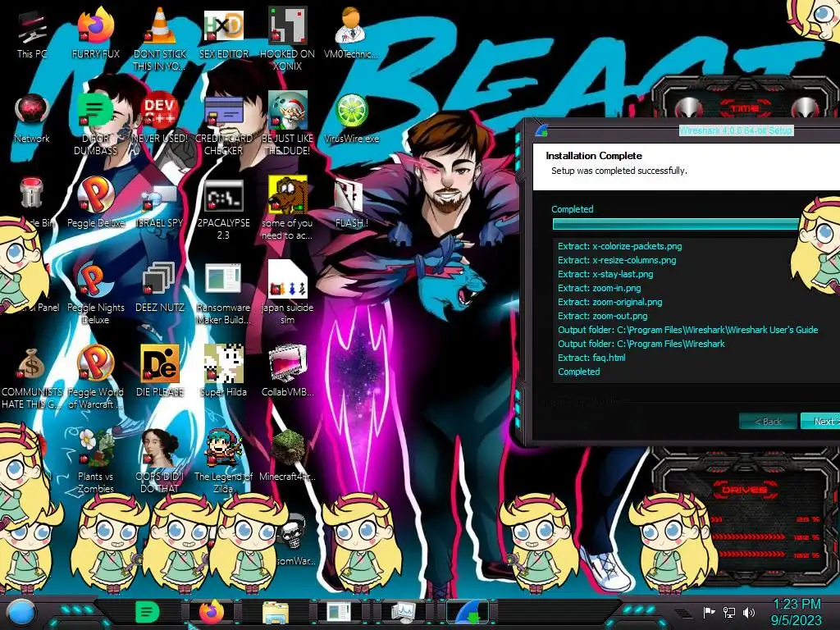This screenshot has height=630, width=840.
Task: Select the 'Extract: zoom-out.png' log line
Action: [x=603, y=316]
